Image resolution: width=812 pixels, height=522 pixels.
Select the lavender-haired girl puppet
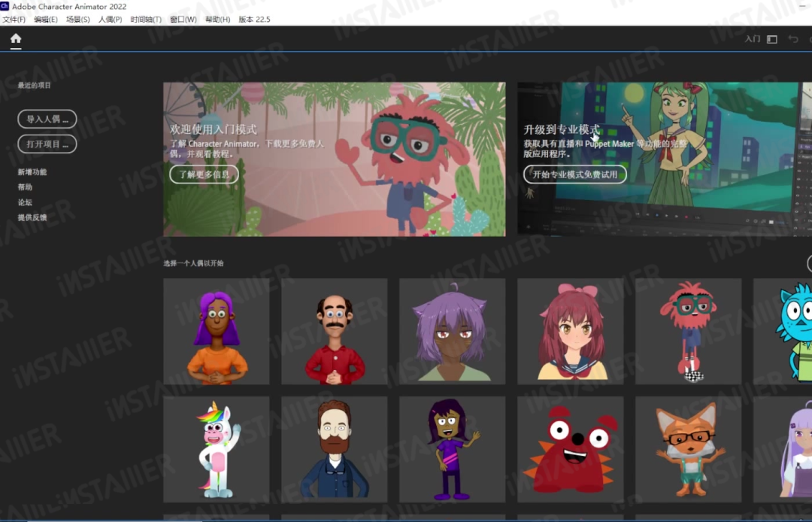click(x=783, y=450)
